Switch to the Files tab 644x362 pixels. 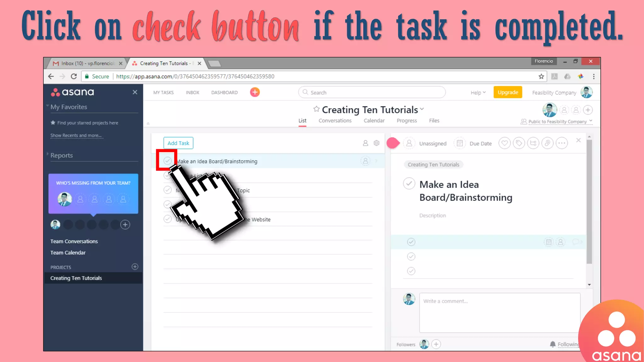(x=434, y=120)
